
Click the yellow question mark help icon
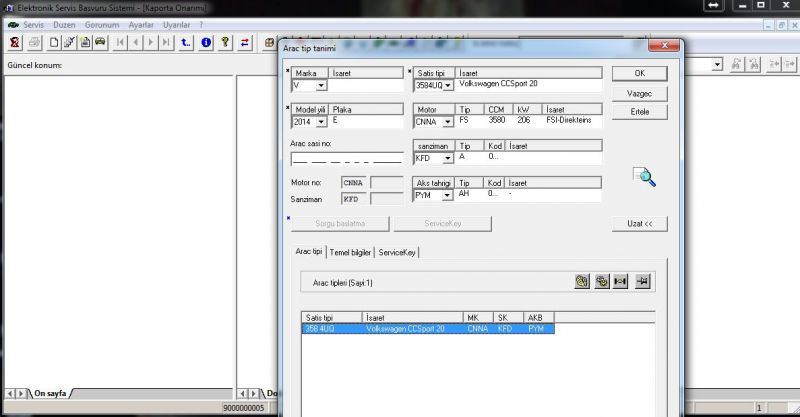click(x=225, y=42)
